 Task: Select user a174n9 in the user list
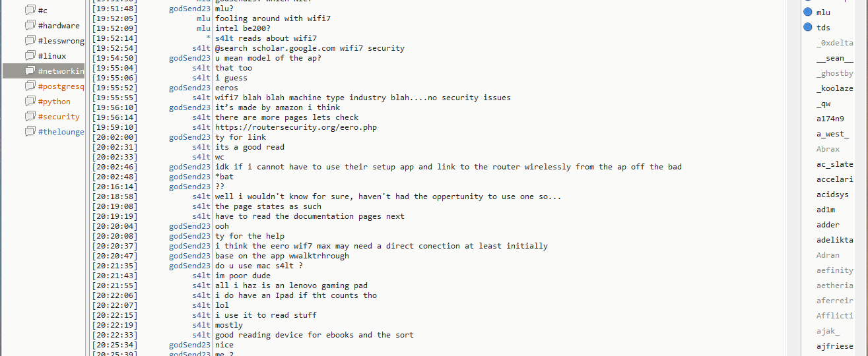[830, 119]
